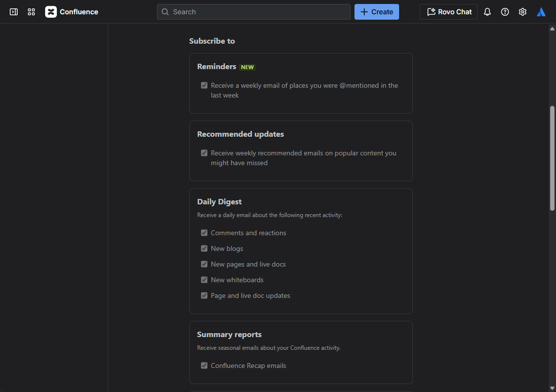Open the help question mark icon
The image size is (556, 392).
coord(505,12)
